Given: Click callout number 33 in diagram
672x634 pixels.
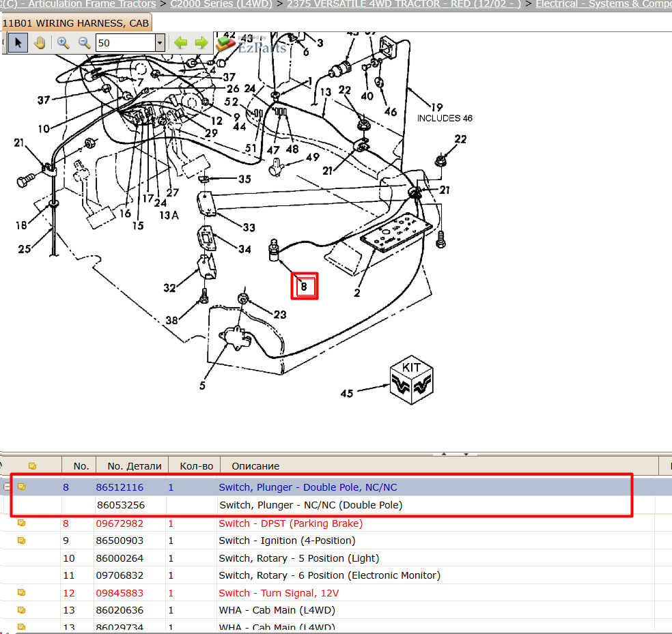Looking at the screenshot, I should (x=249, y=227).
